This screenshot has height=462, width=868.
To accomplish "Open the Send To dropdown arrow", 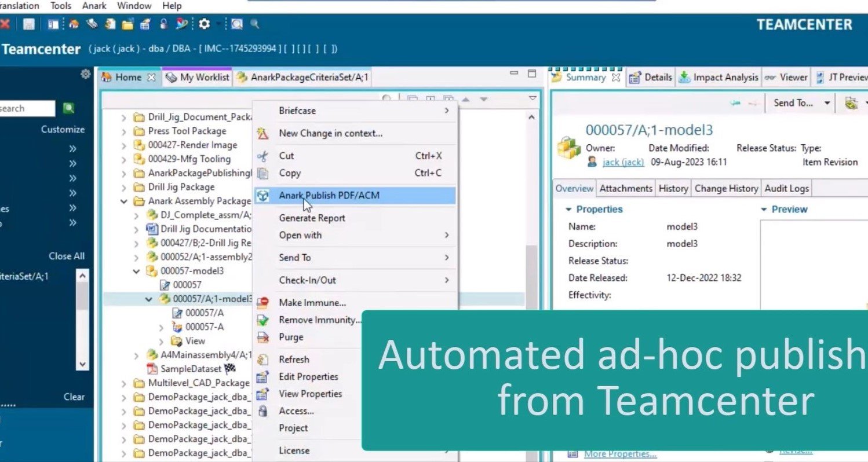I will [x=827, y=103].
